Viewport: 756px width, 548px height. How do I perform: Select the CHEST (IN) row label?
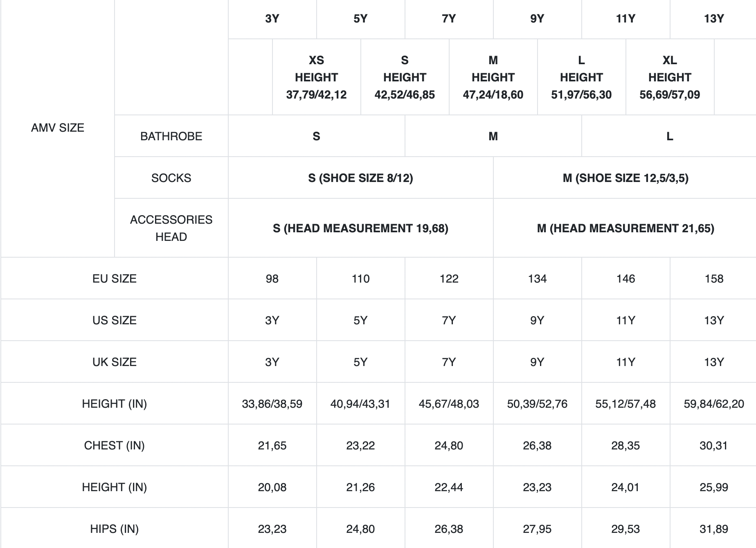(x=114, y=445)
